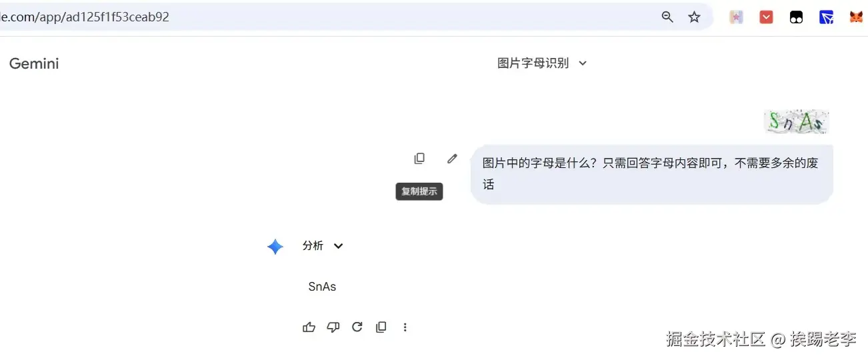Open the uploaded captcha image thumbnail
This screenshot has height=360, width=868.
pos(797,122)
